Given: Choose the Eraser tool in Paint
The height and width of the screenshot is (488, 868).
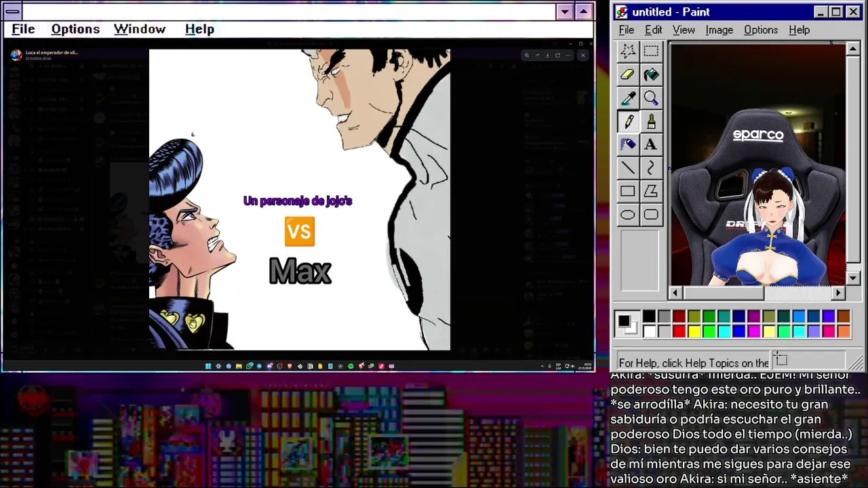Looking at the screenshot, I should (628, 75).
